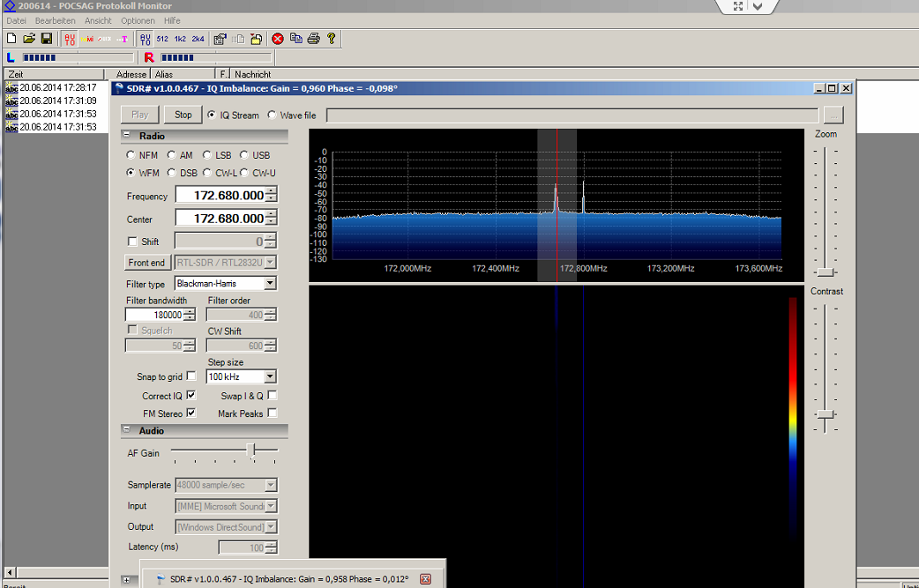Viewport: 919px width, 588px height.
Task: Click the Stop button in SDR#
Action: tap(183, 115)
